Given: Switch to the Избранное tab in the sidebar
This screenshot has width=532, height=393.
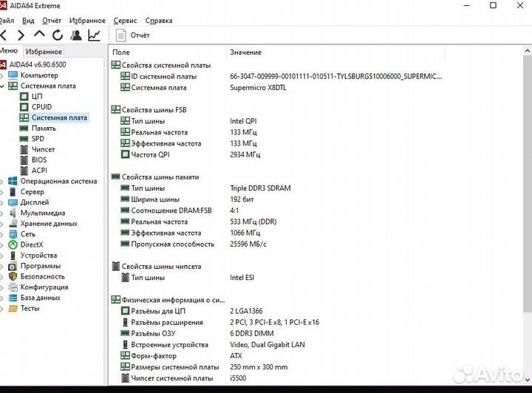Looking at the screenshot, I should (x=44, y=52).
